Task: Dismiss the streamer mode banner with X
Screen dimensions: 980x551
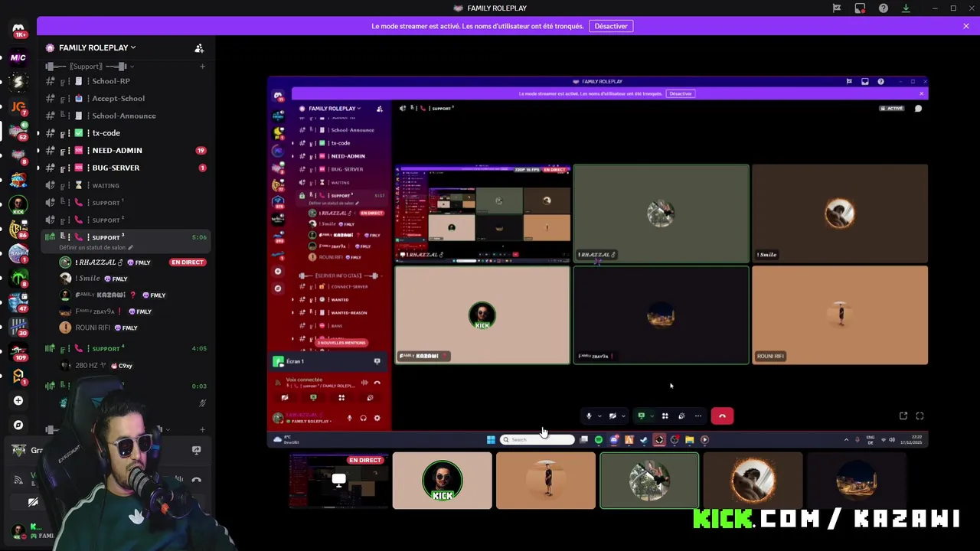Action: [966, 26]
